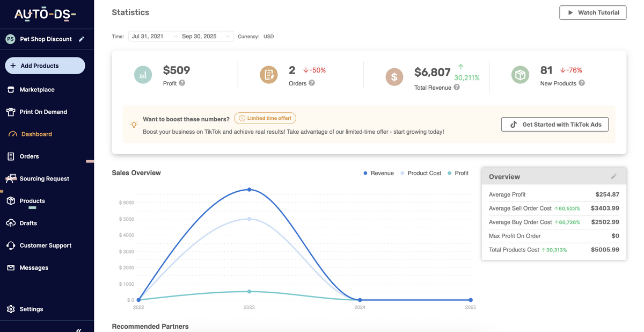Image resolution: width=644 pixels, height=332 pixels.
Task: Select the Print On Demand sidebar icon
Action: pyautogui.click(x=11, y=111)
